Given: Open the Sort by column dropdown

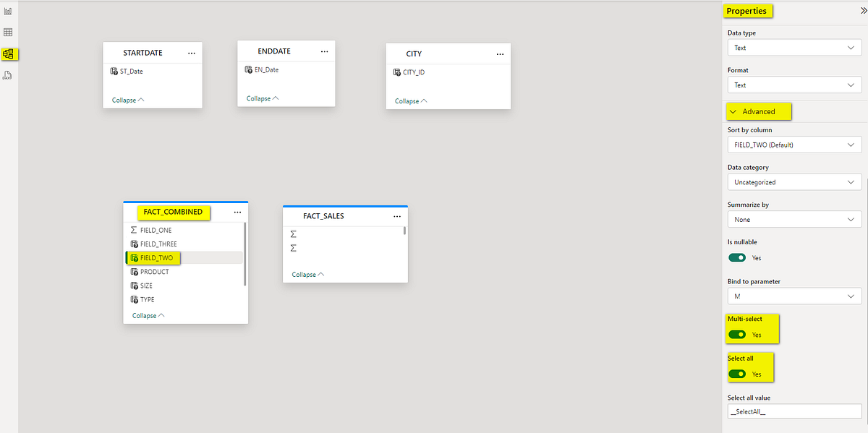Looking at the screenshot, I should pyautogui.click(x=793, y=145).
